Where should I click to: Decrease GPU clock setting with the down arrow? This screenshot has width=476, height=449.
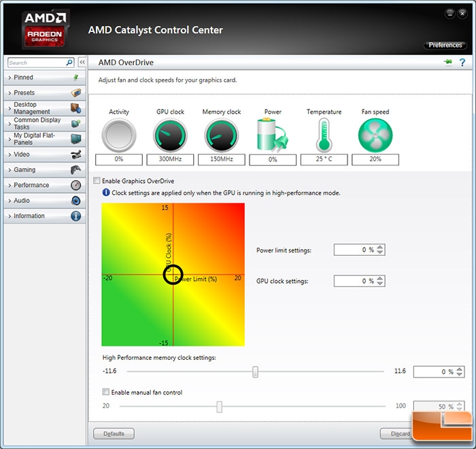(379, 283)
